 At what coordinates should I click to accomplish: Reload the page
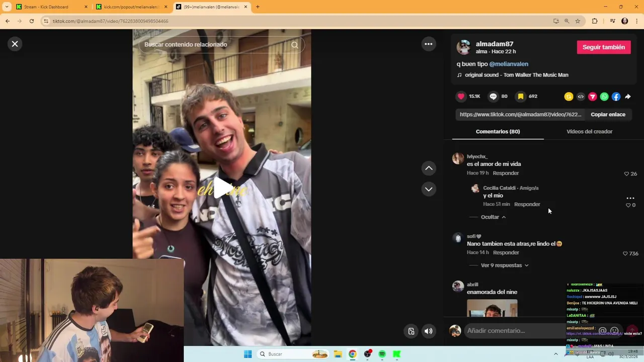coord(32,21)
